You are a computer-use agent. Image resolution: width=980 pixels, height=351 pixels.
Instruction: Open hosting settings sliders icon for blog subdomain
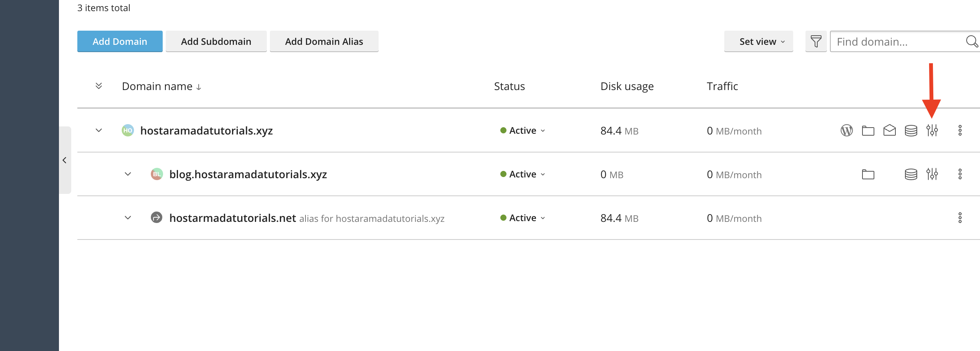coord(932,174)
